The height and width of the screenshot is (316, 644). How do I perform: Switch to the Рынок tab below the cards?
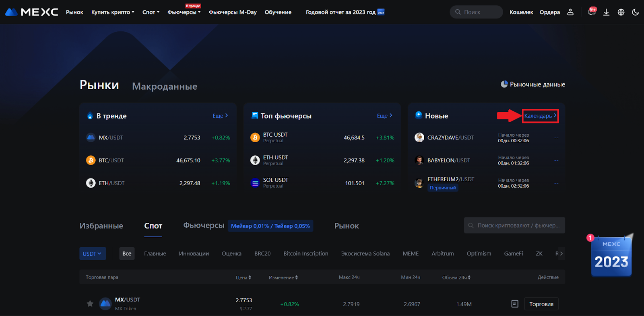347,226
